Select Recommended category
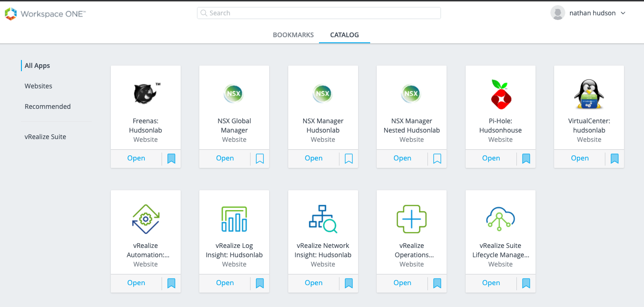644x307 pixels. 48,107
